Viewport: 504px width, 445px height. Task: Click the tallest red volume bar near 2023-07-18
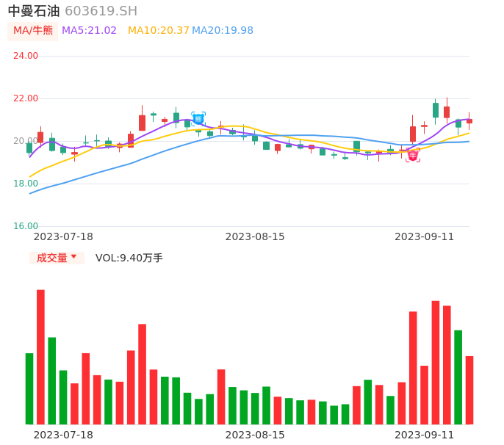coord(40,357)
